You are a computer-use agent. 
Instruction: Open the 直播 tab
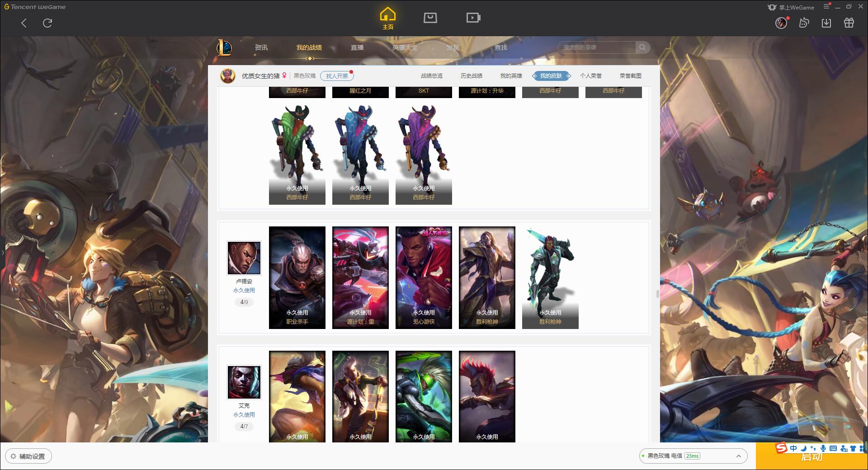[x=357, y=47]
